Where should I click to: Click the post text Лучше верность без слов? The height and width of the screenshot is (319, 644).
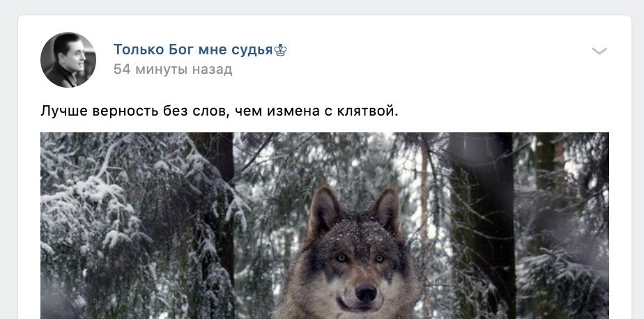[x=135, y=111]
